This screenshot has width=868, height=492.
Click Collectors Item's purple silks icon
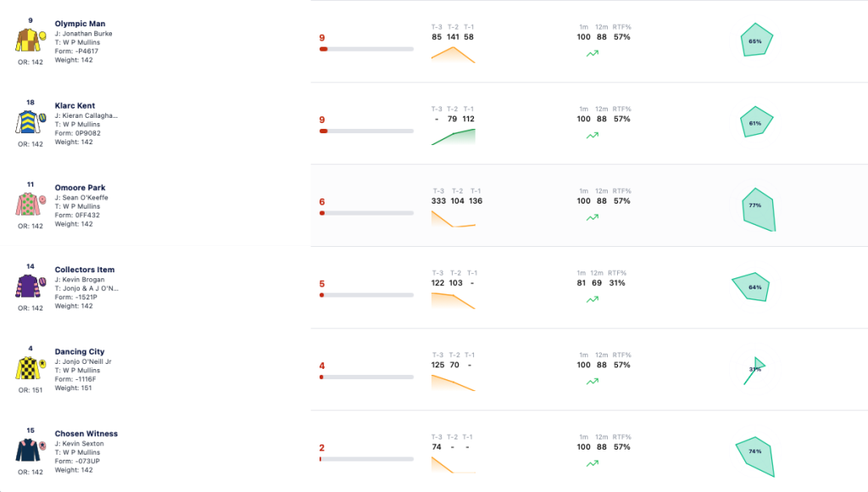coord(31,287)
